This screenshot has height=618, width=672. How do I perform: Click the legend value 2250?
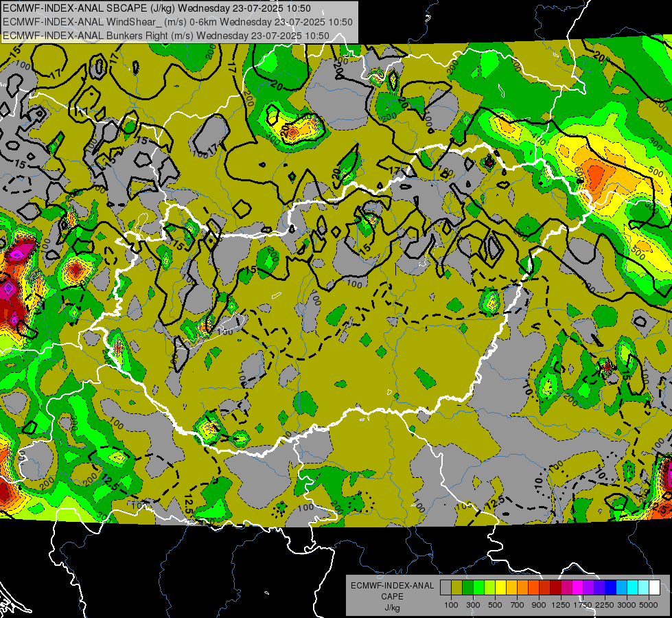(x=605, y=605)
